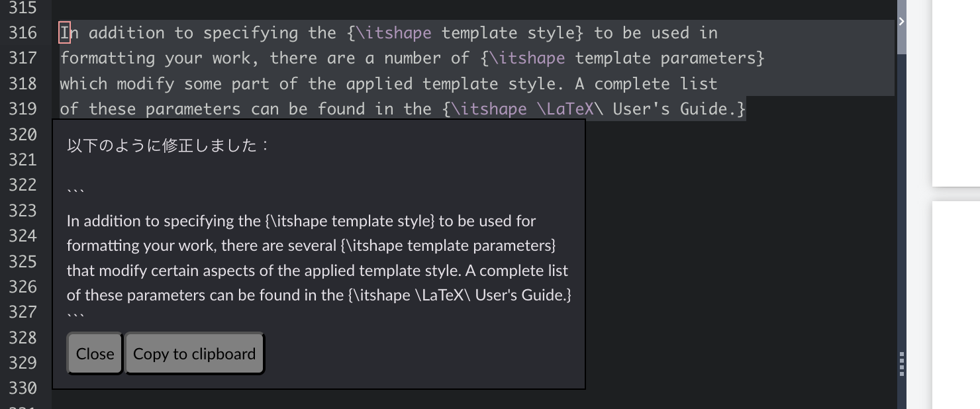
Task: Click the editor line starting "In addition to specifying"
Action: pos(389,33)
